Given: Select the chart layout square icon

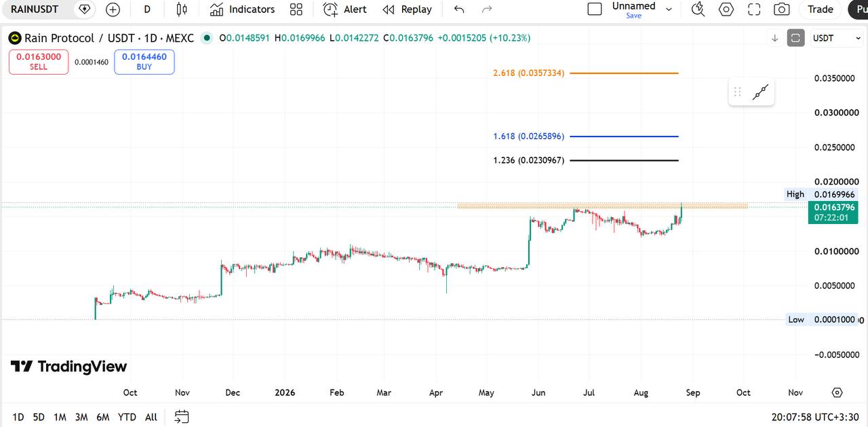Looking at the screenshot, I should coord(595,10).
